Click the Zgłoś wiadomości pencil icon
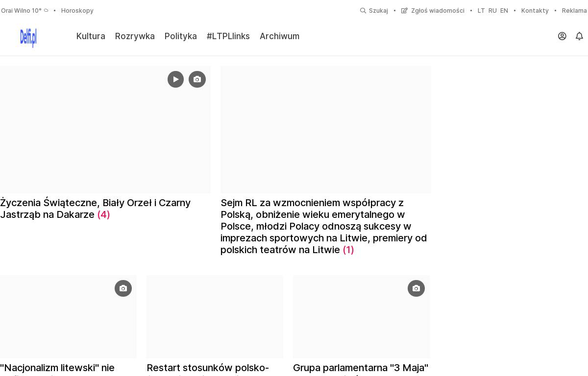 (404, 11)
